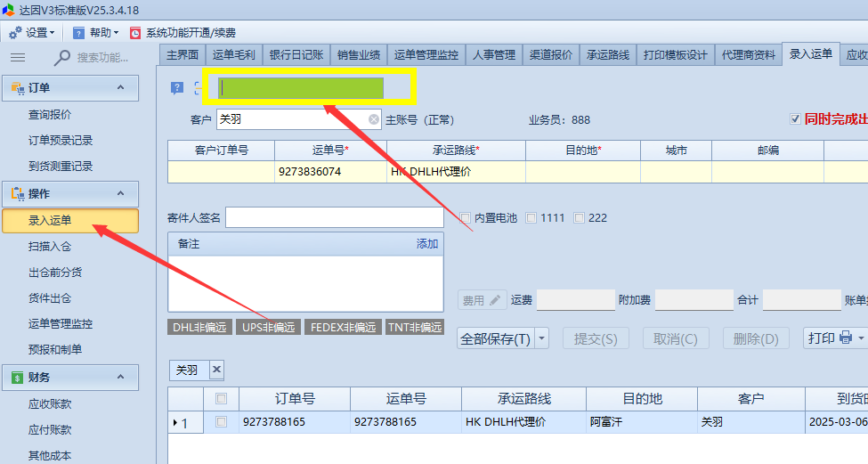This screenshot has height=464, width=868.
Task: Click the green highlighted input field
Action: 302,87
